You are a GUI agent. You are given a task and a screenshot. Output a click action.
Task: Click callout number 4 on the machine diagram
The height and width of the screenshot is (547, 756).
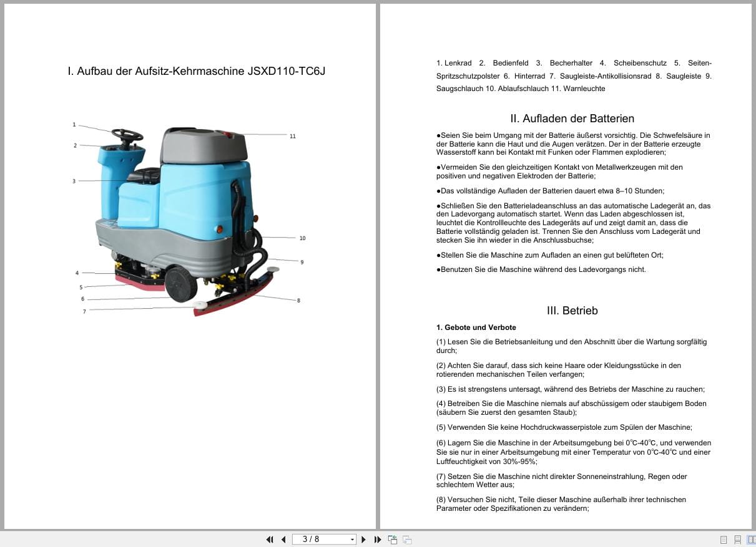tap(77, 273)
